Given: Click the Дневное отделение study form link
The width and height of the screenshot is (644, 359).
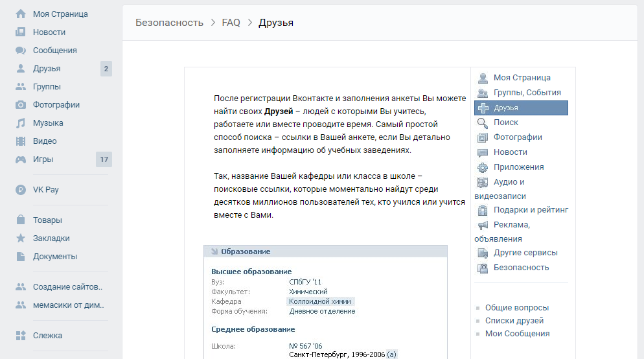Looking at the screenshot, I should click(322, 311).
